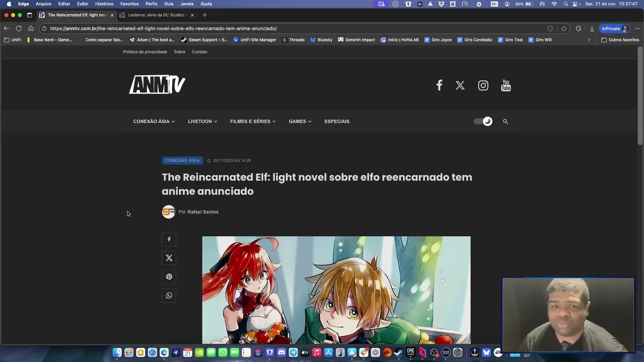Open Calendar app in the Dock
Image resolution: width=644 pixels, height=362 pixels.
click(x=187, y=352)
